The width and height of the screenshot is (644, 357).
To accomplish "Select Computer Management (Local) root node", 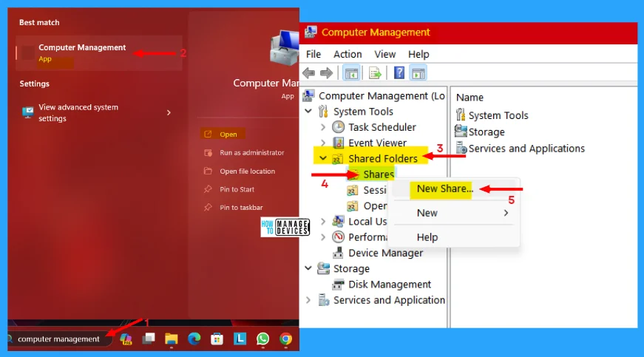I will pyautogui.click(x=382, y=95).
